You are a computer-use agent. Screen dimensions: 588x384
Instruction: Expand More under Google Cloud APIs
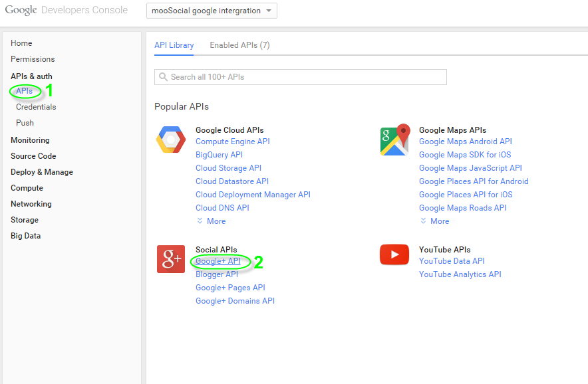pyautogui.click(x=212, y=221)
